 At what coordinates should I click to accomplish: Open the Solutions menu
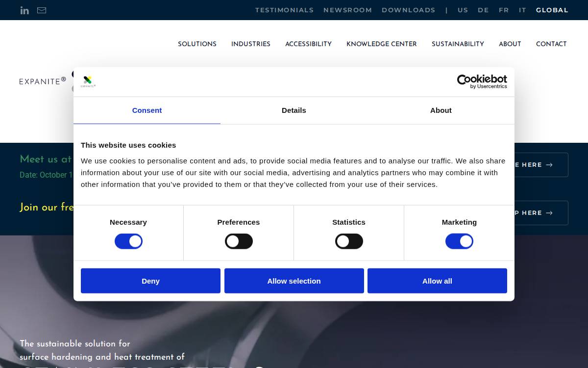[197, 44]
